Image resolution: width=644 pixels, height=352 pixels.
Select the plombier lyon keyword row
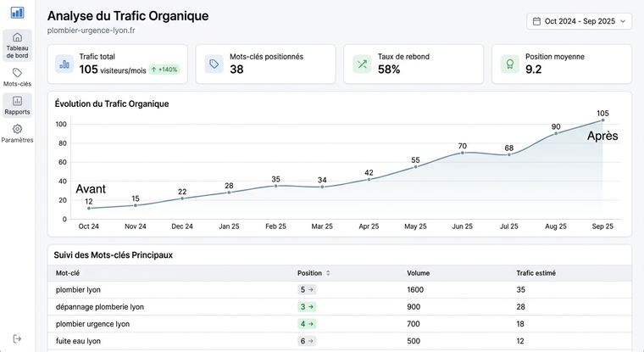click(169, 289)
